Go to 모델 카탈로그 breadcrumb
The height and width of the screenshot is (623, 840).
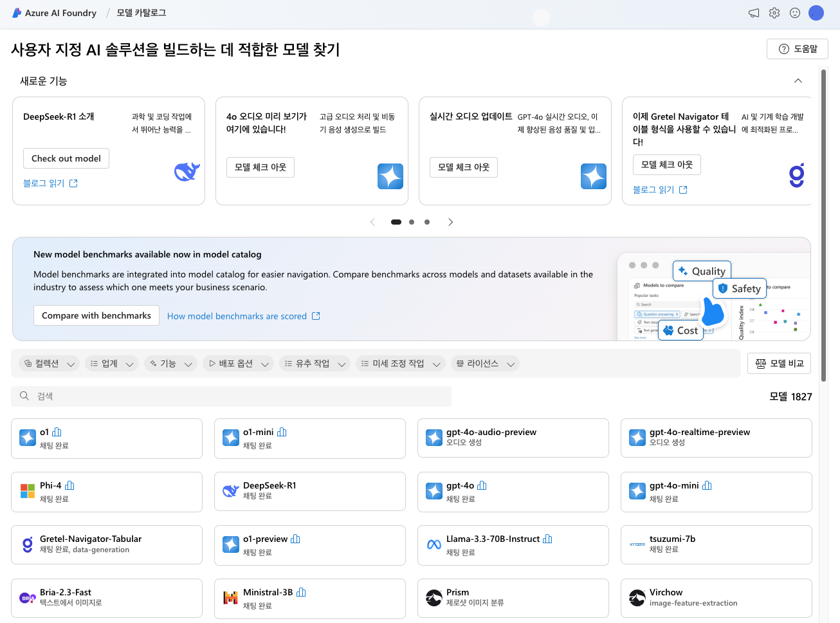(x=142, y=13)
